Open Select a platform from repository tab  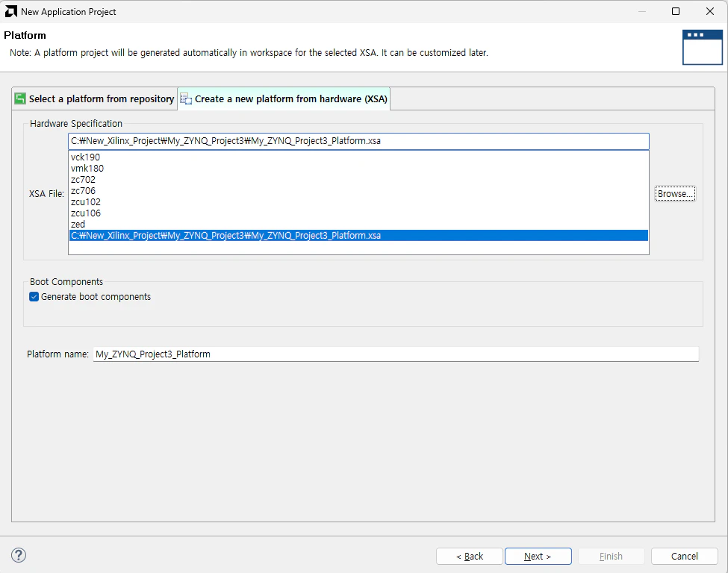[x=95, y=98]
